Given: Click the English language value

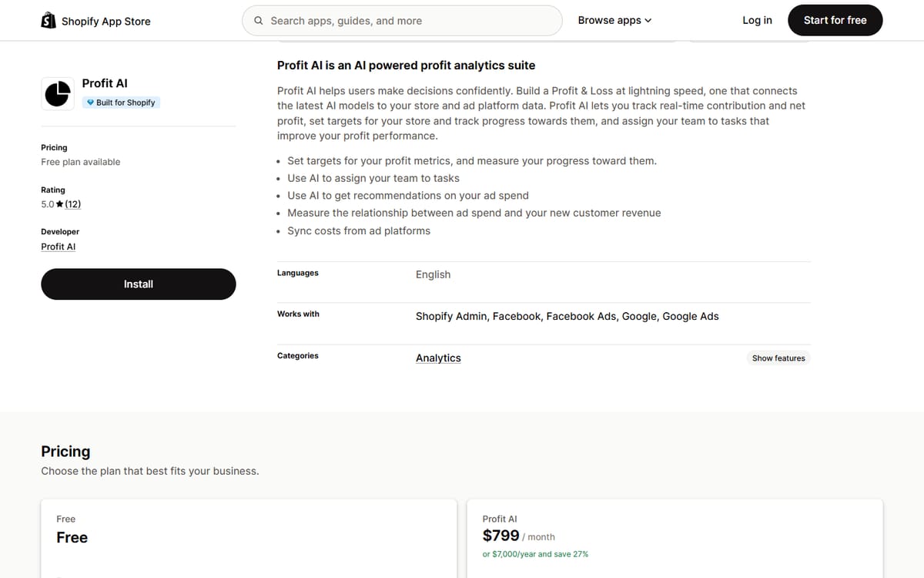Looking at the screenshot, I should point(433,274).
